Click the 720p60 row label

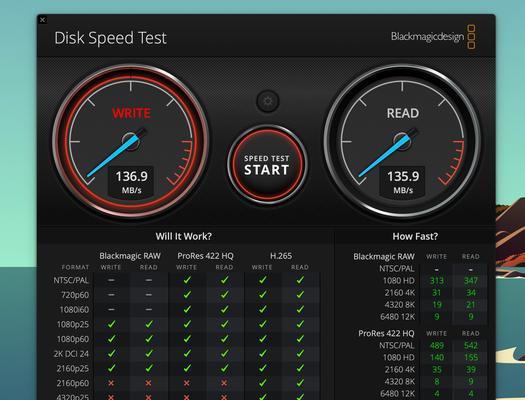[75, 295]
